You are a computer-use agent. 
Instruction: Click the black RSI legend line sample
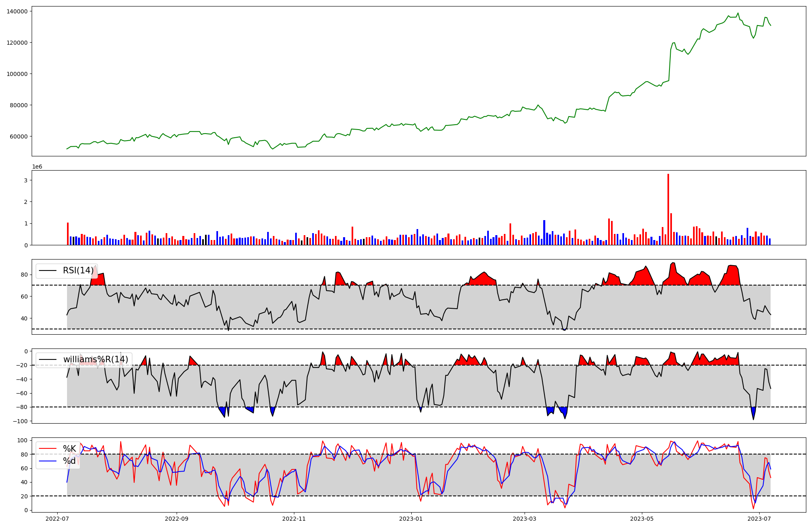tap(47, 271)
